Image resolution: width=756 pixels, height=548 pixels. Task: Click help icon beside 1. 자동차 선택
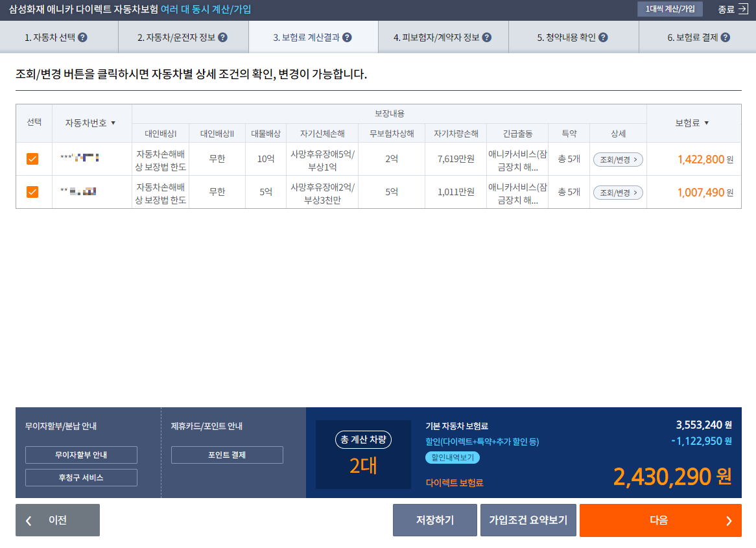click(x=82, y=37)
